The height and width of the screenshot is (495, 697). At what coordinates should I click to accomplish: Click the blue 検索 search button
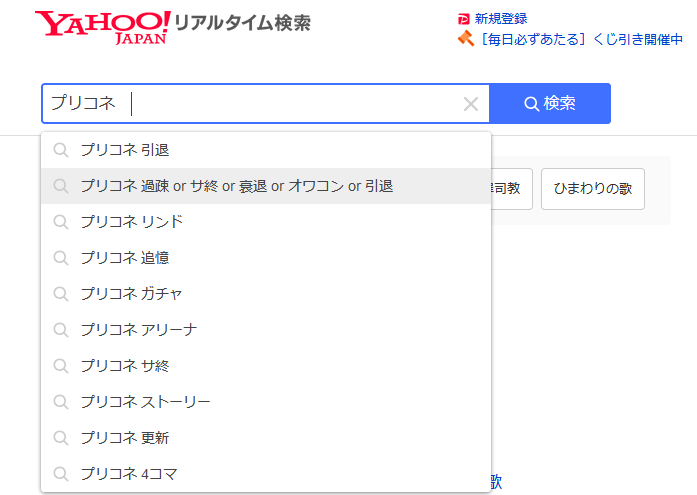click(x=550, y=104)
